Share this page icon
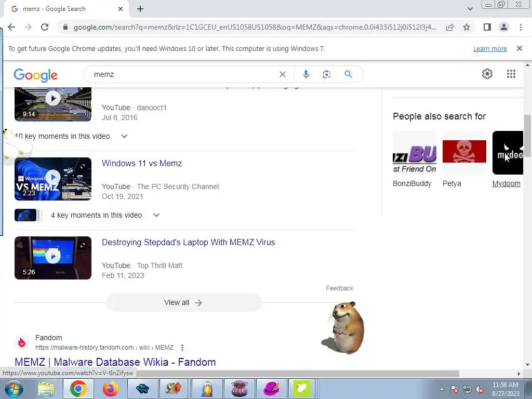 [x=450, y=27]
